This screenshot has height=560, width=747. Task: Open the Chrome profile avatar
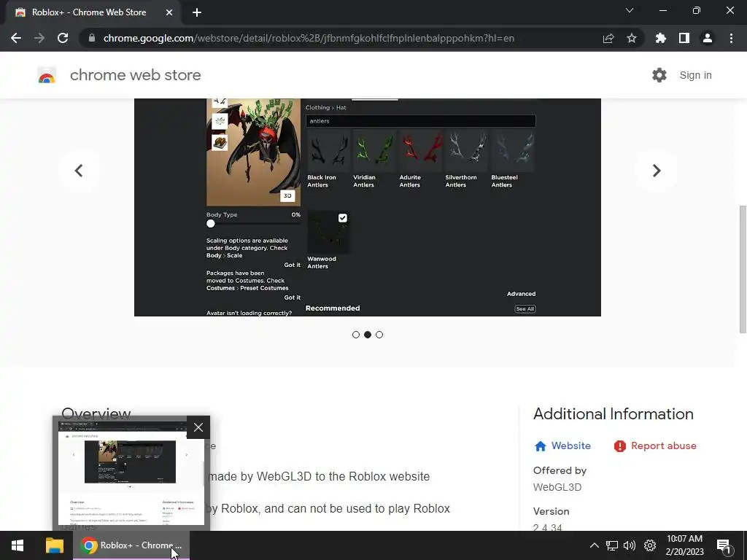708,38
